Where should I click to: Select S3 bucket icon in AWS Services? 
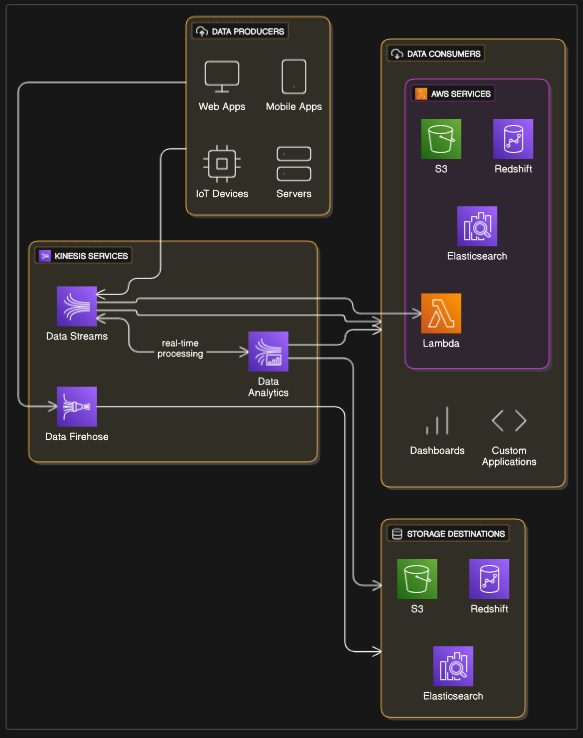(x=441, y=138)
